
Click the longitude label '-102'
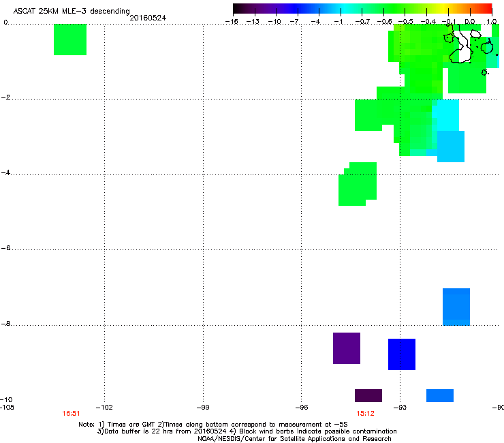[104, 408]
